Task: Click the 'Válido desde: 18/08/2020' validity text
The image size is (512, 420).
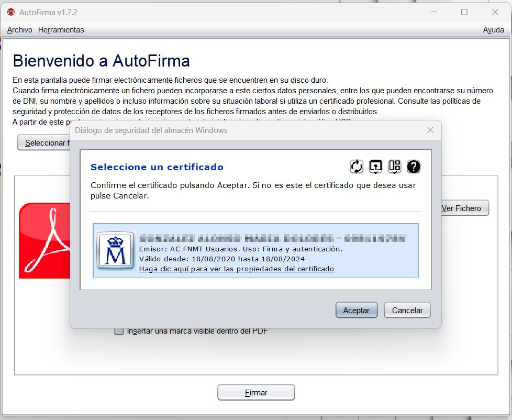Action: coord(222,259)
